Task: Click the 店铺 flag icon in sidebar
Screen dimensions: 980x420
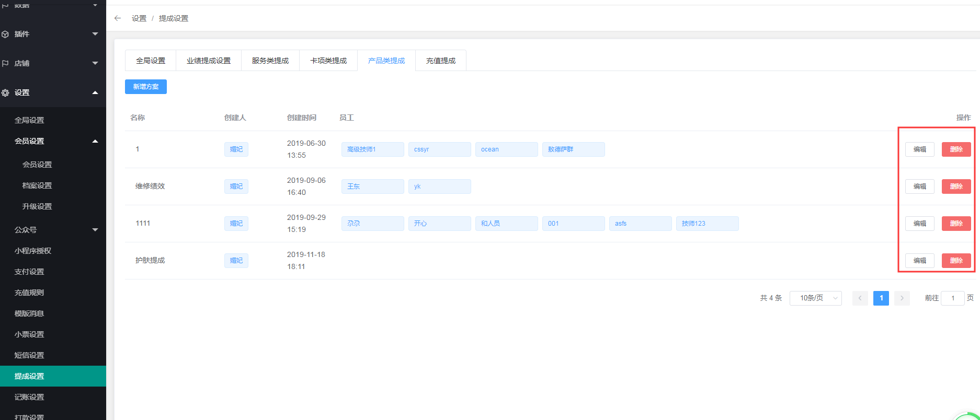Action: tap(5, 63)
